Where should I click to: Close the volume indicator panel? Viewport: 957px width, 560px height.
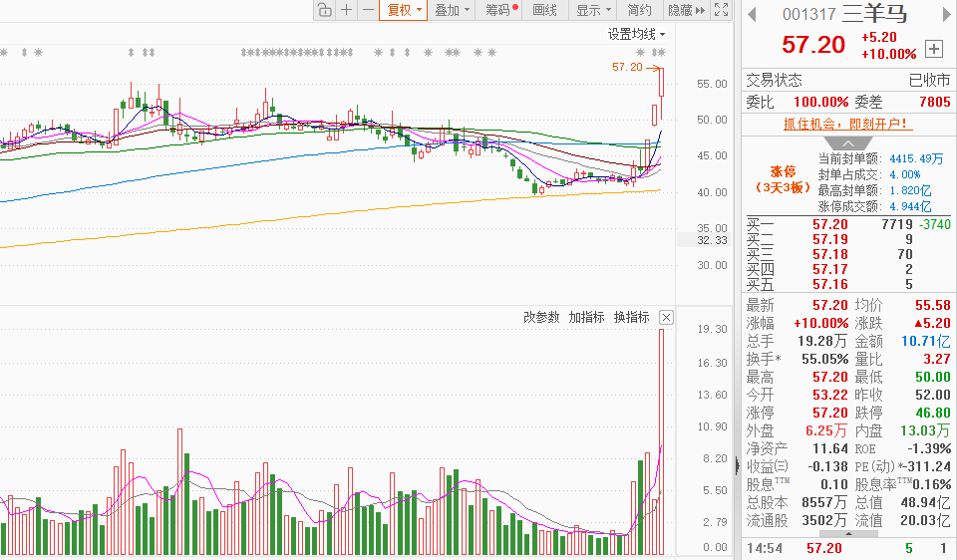point(667,317)
